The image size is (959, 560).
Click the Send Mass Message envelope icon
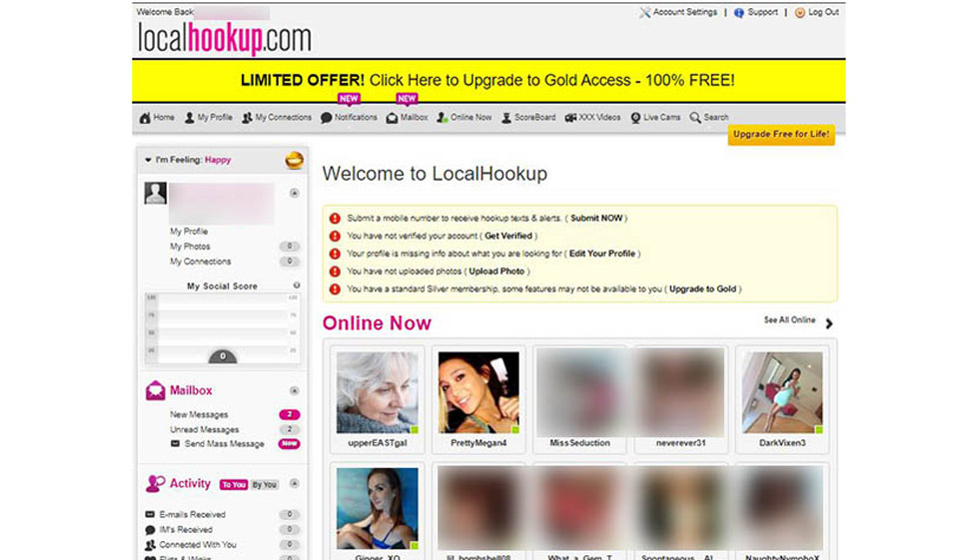tap(175, 444)
